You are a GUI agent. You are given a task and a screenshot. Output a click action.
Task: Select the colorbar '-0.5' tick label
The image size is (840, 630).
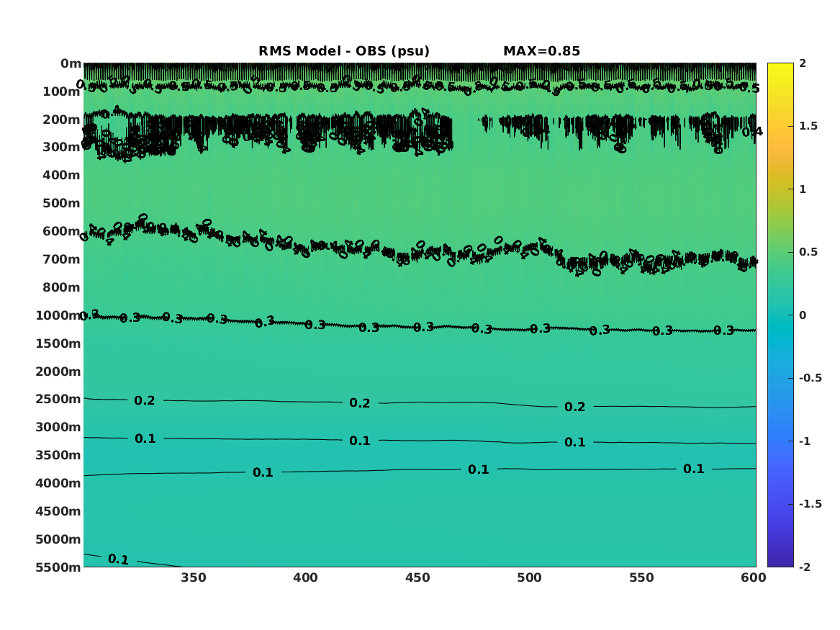pos(810,378)
